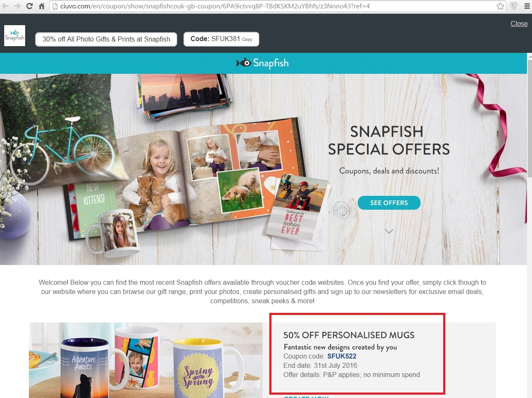The image size is (532, 398).
Task: Click the SEE OFFERS button
Action: 389,203
